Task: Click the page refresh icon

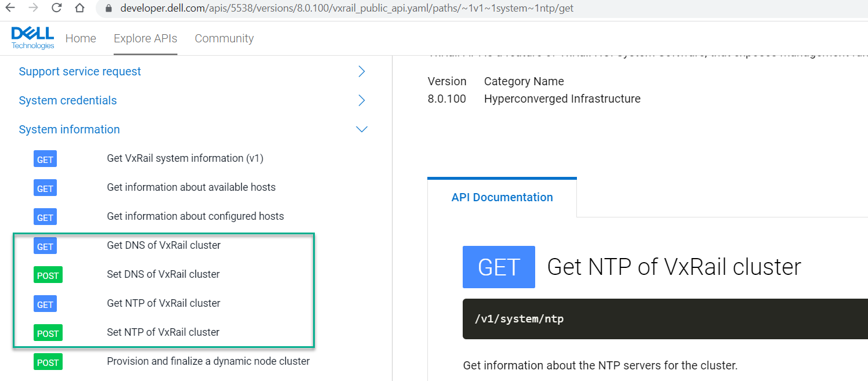Action: point(55,8)
